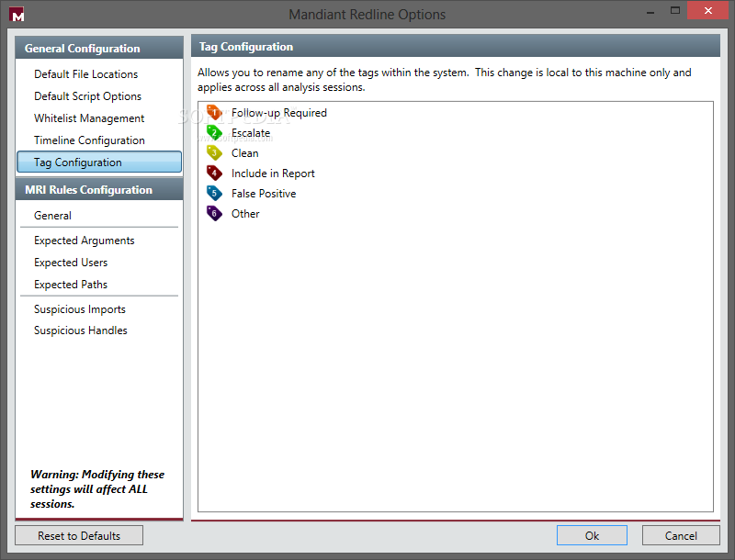The height and width of the screenshot is (560, 735).
Task: Click the Reset to Defaults button
Action: click(x=79, y=535)
